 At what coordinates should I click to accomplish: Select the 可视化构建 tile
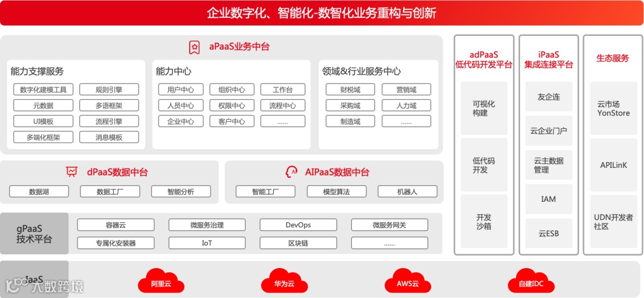(484, 108)
